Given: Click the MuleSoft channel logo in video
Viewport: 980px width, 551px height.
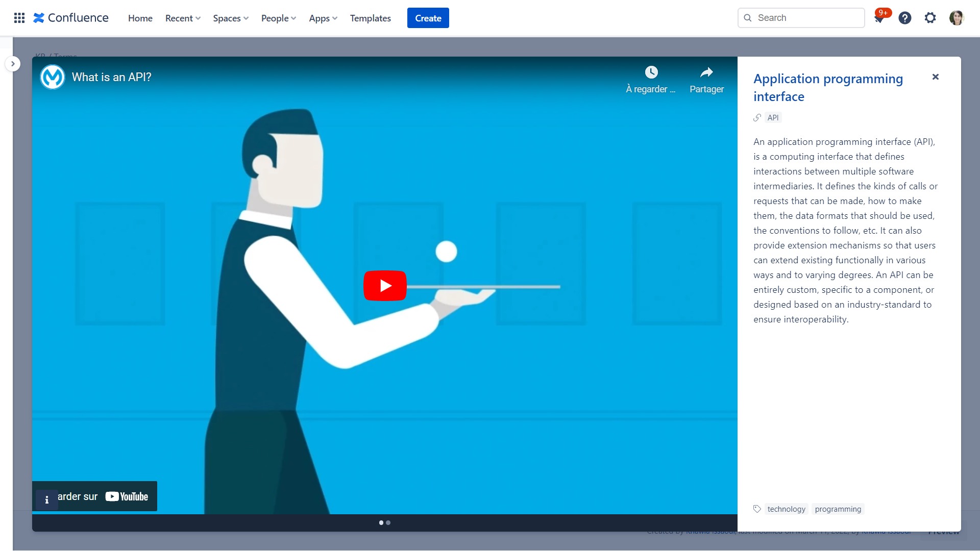Looking at the screenshot, I should coord(53,77).
